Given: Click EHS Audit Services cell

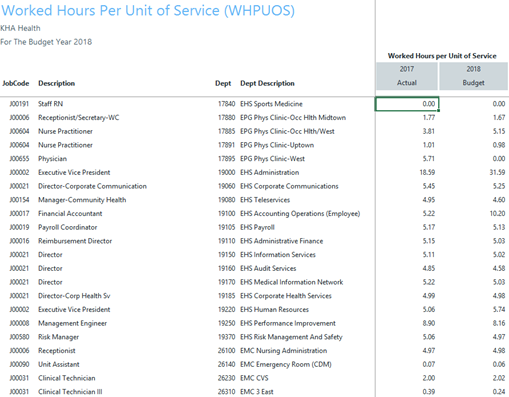Looking at the screenshot, I should pyautogui.click(x=268, y=268).
